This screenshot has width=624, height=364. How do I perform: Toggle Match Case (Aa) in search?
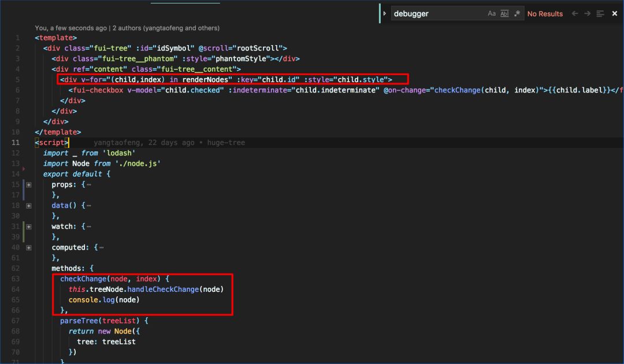492,13
